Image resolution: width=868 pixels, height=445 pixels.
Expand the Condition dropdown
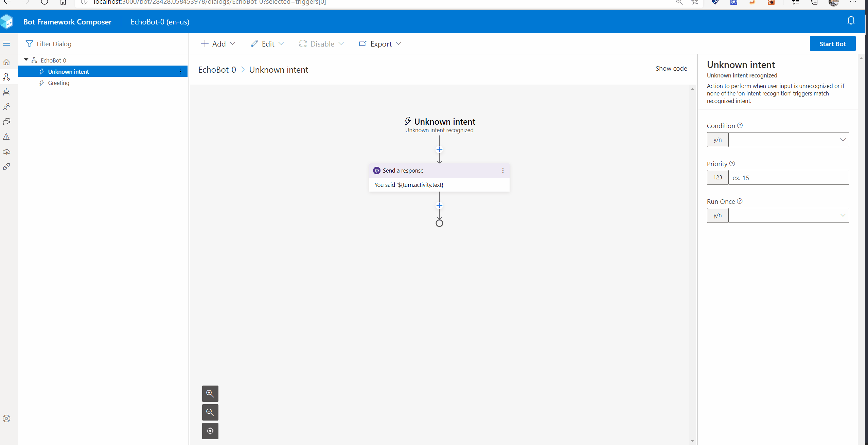tap(843, 140)
